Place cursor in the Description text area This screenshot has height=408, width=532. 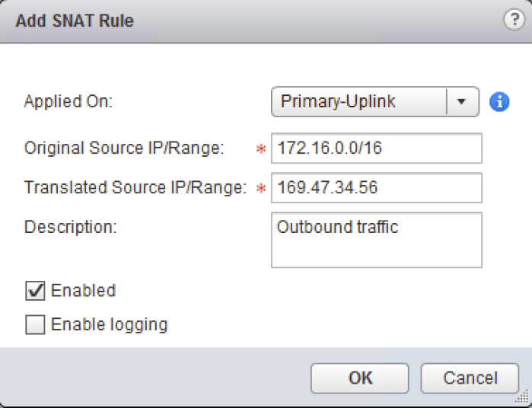point(377,240)
